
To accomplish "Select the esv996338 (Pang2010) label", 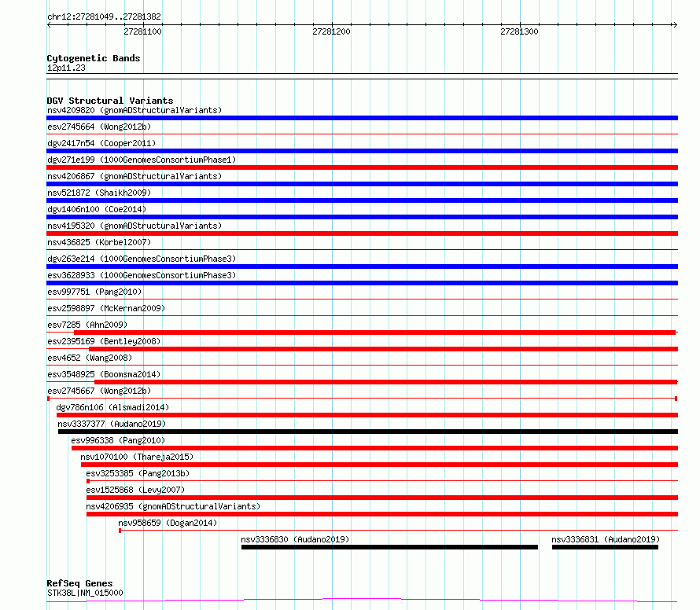I will coord(118,440).
